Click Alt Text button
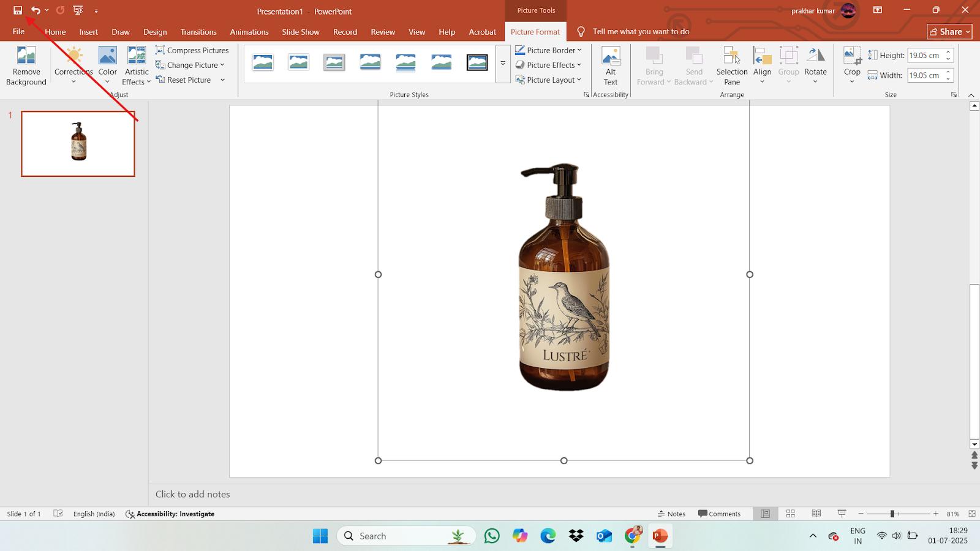The width and height of the screenshot is (980, 551). [611, 66]
